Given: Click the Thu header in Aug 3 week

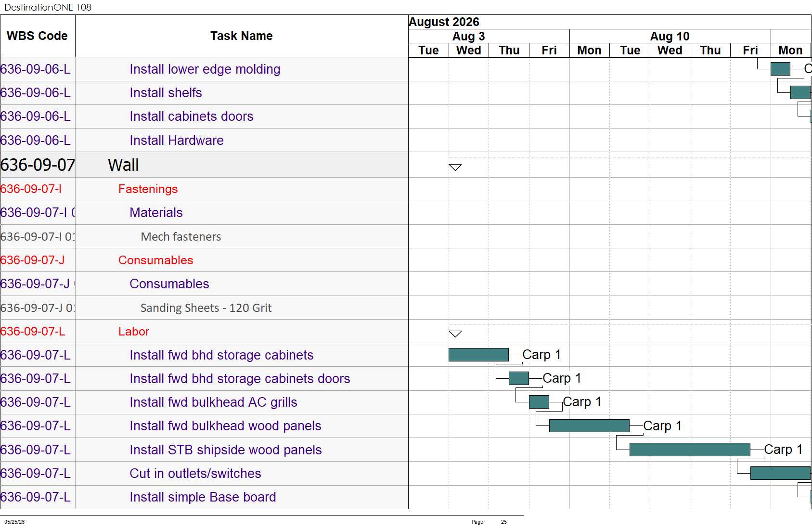Looking at the screenshot, I should point(509,51).
